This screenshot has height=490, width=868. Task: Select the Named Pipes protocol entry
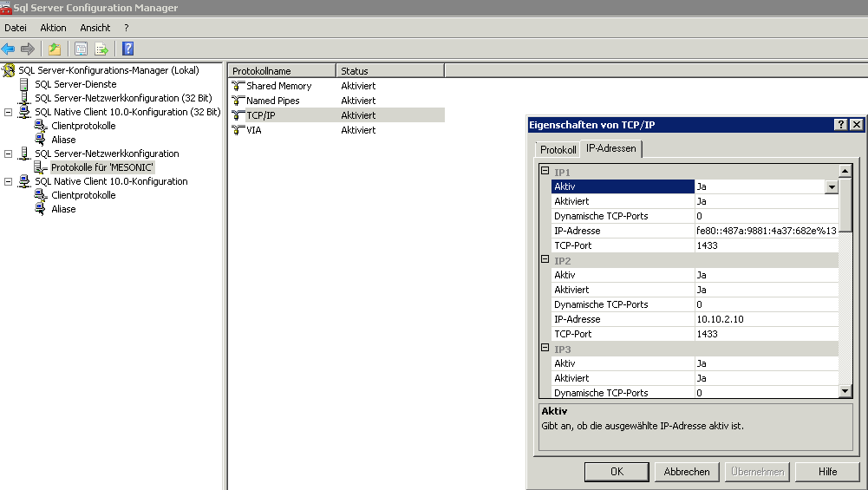click(272, 101)
